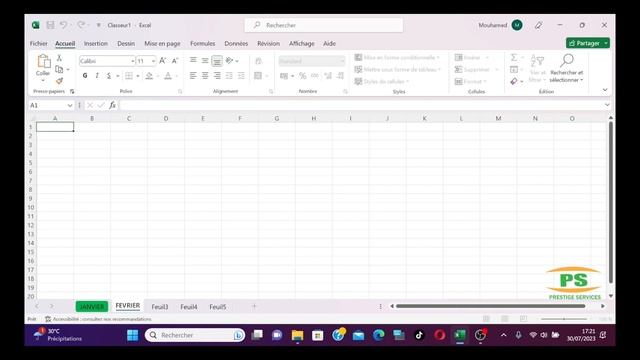Collapse the ribbon with bottom-right chevron
640x360 pixels.
pyautogui.click(x=605, y=90)
